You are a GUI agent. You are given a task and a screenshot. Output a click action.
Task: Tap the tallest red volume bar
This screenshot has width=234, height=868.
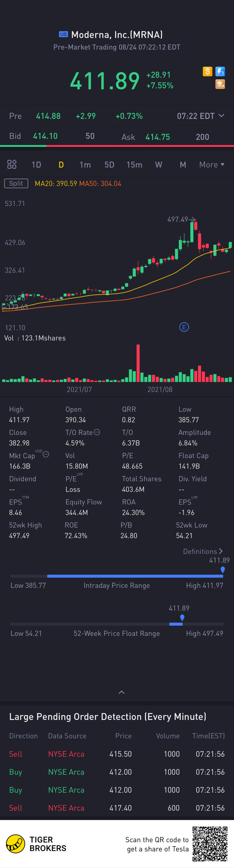point(138,363)
